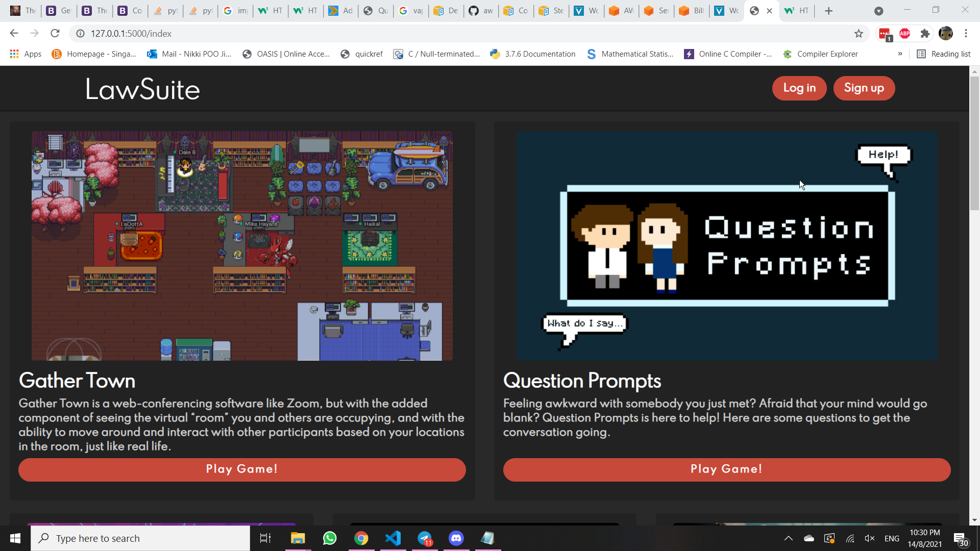
Task: Bookmark this page with the star icon
Action: point(859,34)
